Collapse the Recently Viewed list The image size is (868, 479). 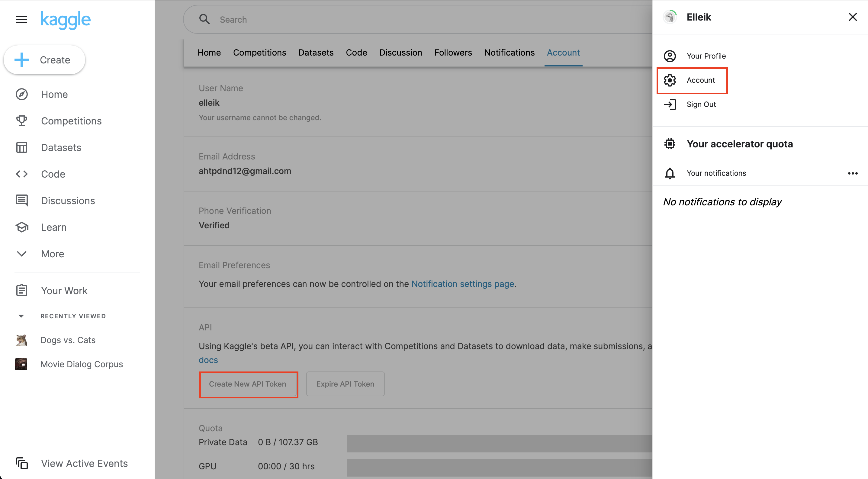pyautogui.click(x=21, y=316)
